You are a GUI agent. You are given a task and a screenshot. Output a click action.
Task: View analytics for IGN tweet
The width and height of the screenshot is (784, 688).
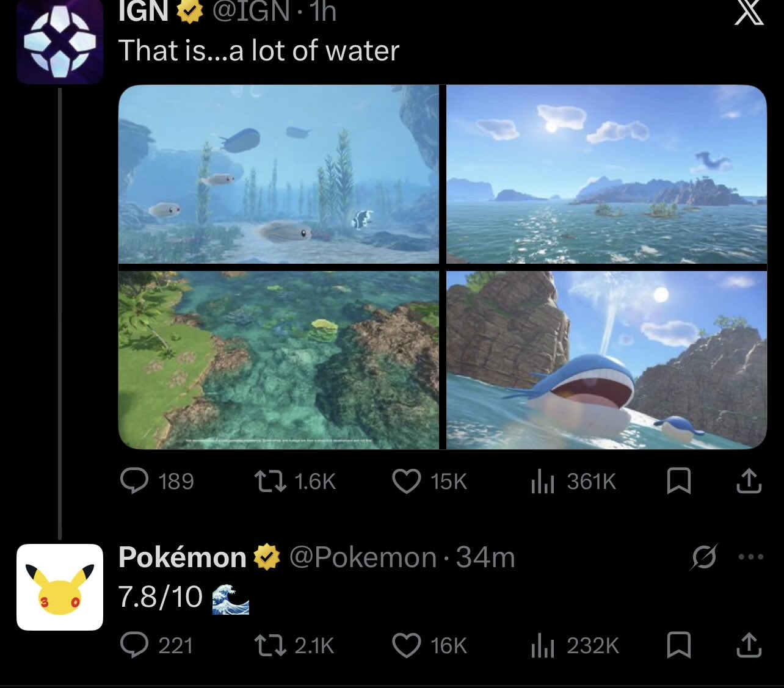tap(542, 481)
